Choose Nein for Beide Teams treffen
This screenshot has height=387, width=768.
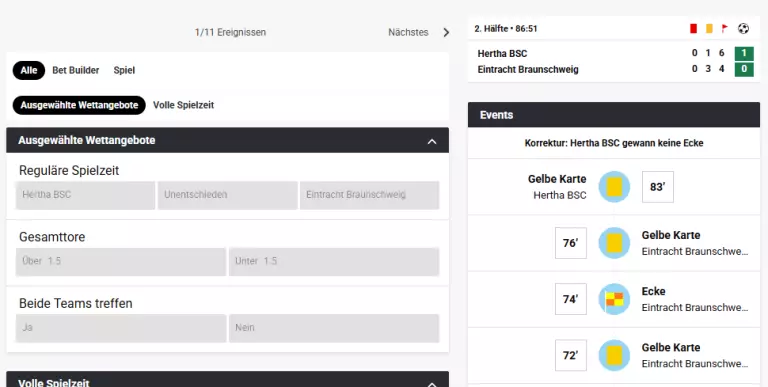334,328
